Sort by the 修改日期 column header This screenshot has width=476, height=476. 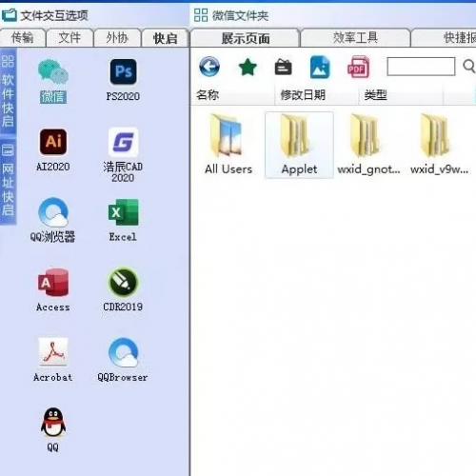(316, 95)
